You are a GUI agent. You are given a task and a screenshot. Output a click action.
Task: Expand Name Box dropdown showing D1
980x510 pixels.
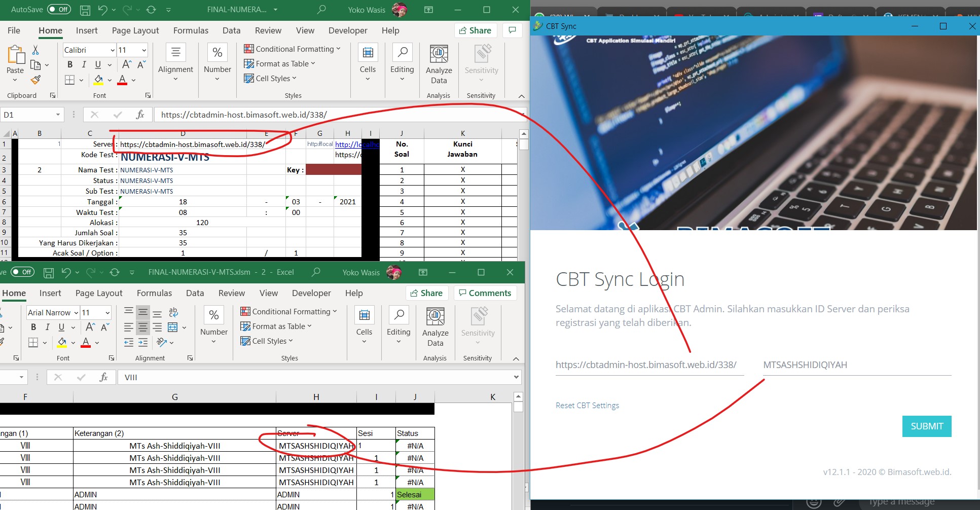coord(58,115)
